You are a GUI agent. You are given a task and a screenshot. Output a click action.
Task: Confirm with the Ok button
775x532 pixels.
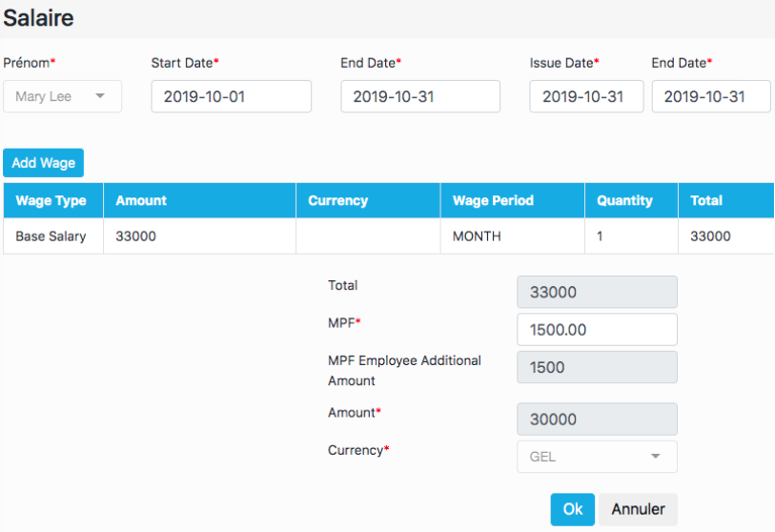click(x=572, y=509)
